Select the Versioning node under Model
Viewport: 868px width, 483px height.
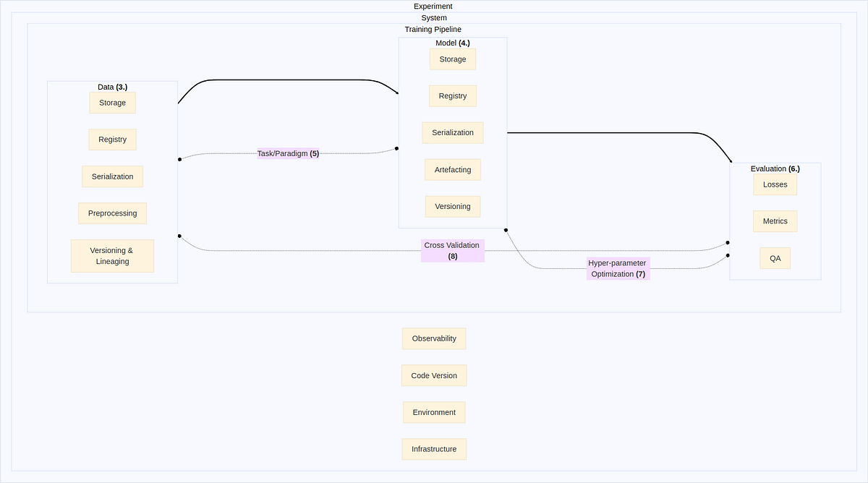[x=452, y=206]
